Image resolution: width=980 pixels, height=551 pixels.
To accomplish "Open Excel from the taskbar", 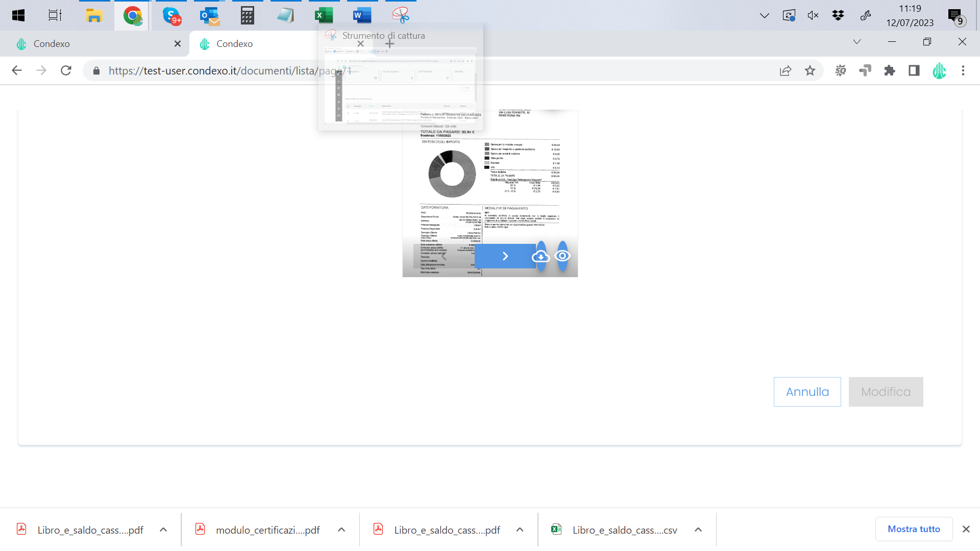I will (324, 15).
